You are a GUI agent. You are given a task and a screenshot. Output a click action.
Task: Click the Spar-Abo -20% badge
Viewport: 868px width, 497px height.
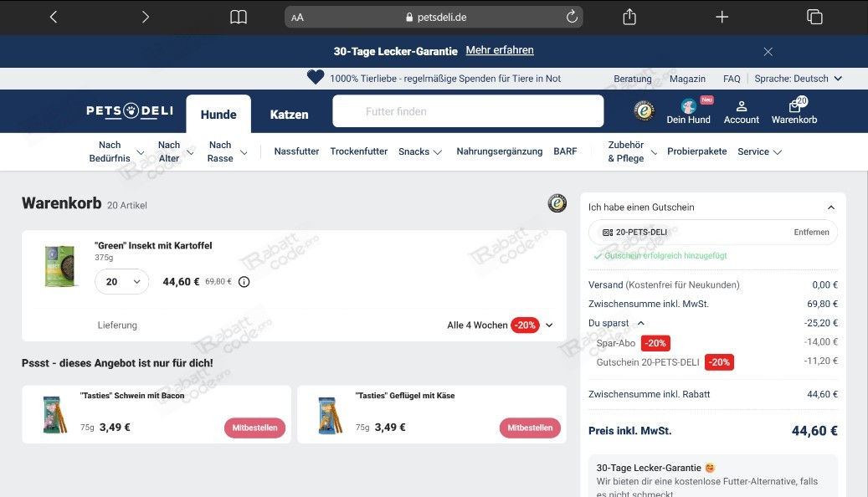pyautogui.click(x=655, y=343)
